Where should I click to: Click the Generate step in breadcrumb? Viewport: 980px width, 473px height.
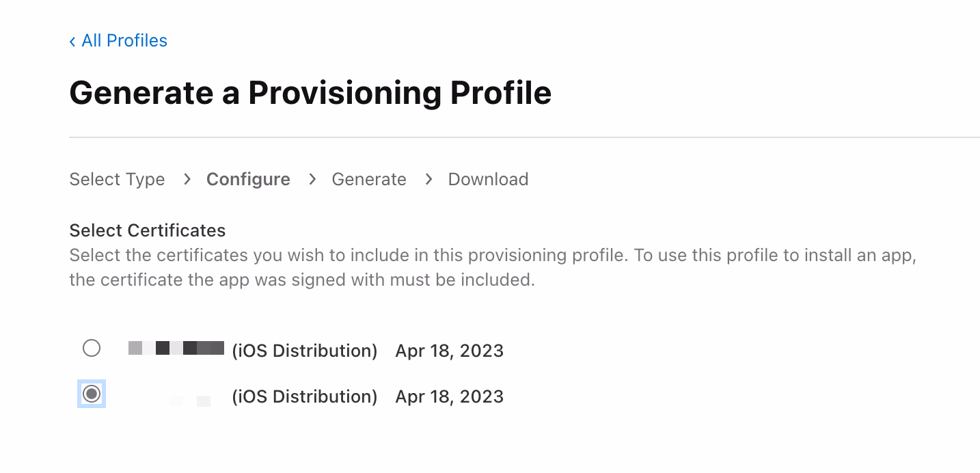(x=369, y=180)
